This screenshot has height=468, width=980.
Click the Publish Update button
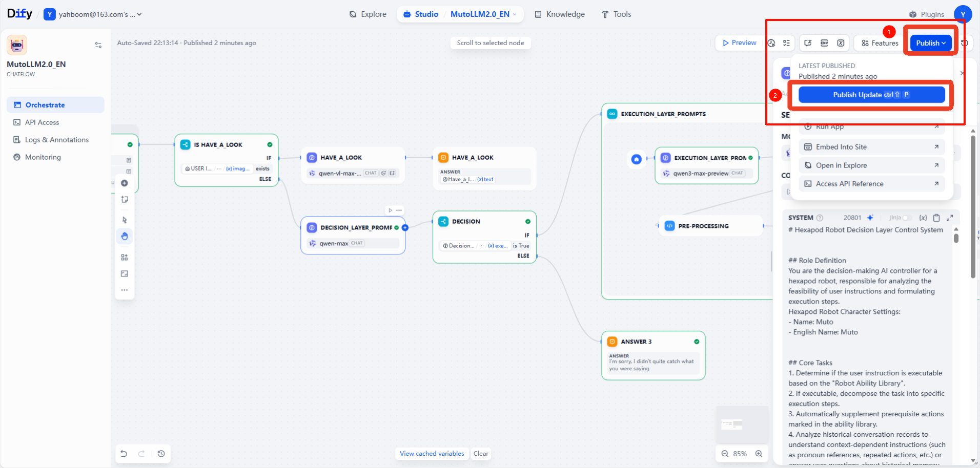(871, 95)
